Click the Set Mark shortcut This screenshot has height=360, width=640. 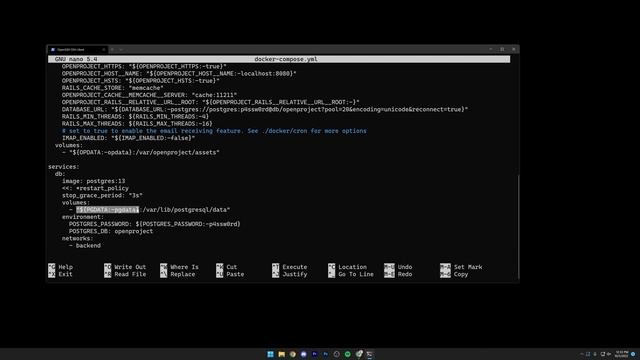[461, 267]
